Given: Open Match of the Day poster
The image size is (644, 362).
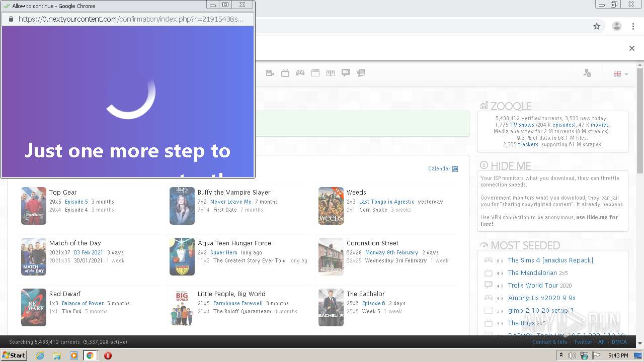Looking at the screenshot, I should click(34, 256).
